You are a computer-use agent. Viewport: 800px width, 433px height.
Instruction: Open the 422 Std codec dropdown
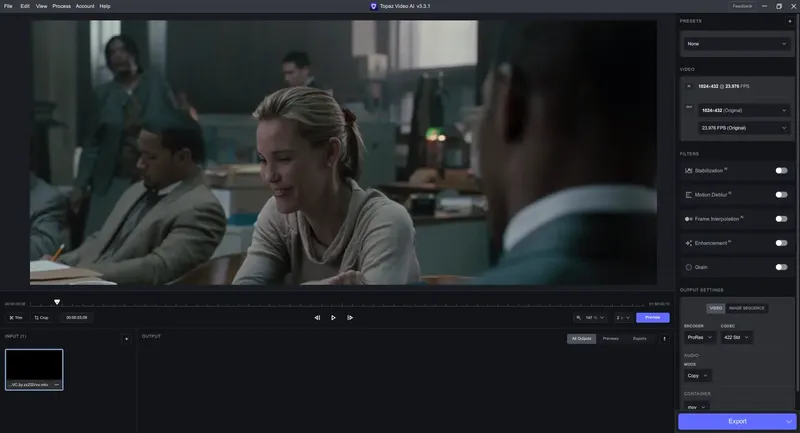tap(736, 337)
